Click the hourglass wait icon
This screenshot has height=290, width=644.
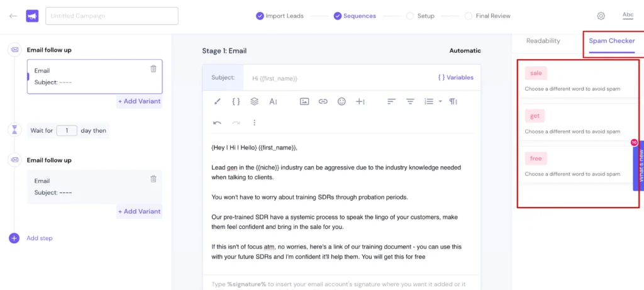[x=15, y=130]
